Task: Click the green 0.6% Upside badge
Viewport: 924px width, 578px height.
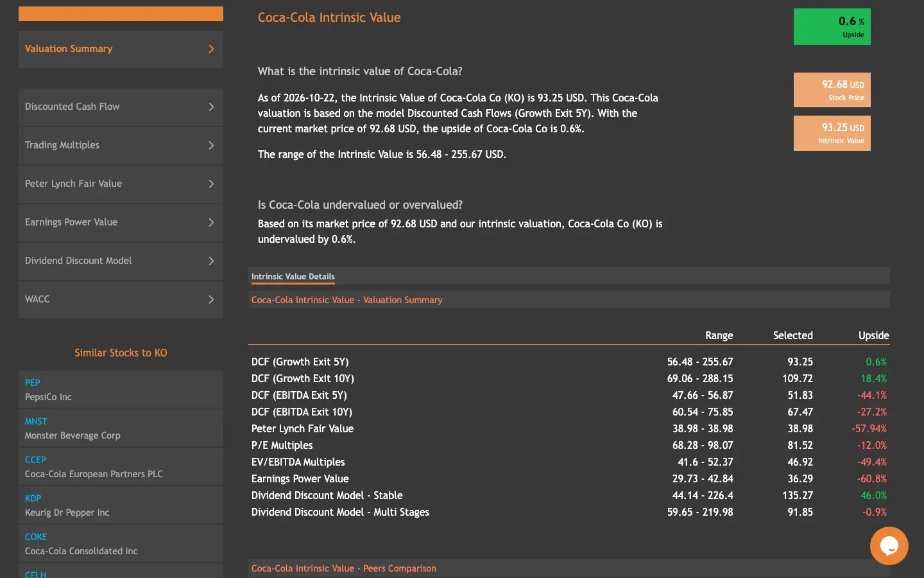Action: (832, 26)
